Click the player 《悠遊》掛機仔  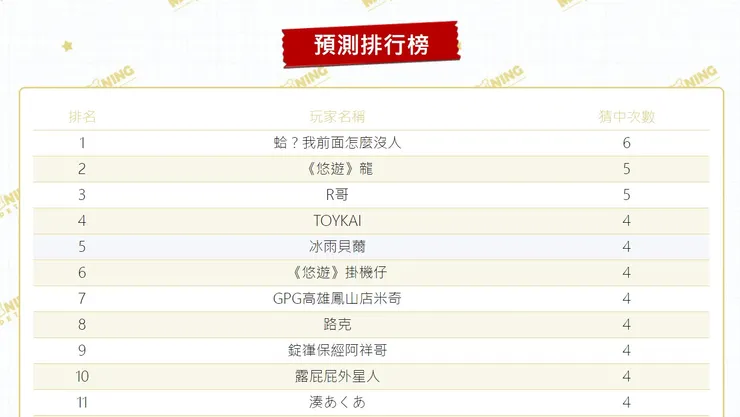tap(337, 273)
